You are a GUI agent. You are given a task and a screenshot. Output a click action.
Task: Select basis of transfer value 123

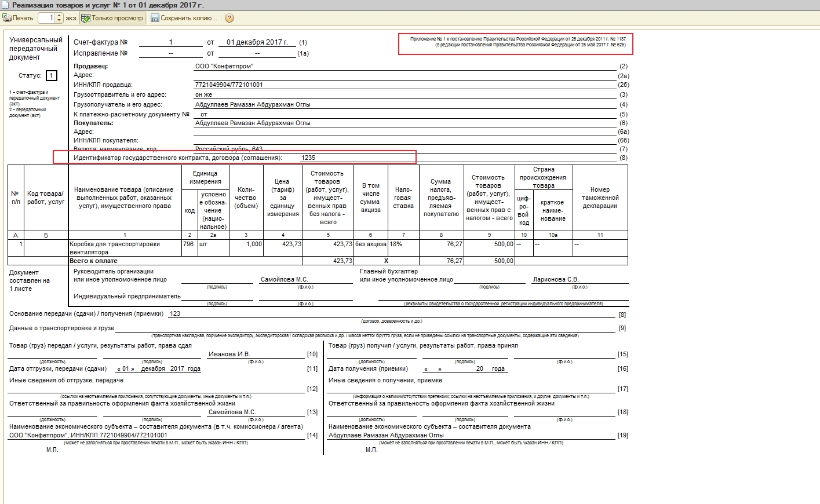(175, 313)
